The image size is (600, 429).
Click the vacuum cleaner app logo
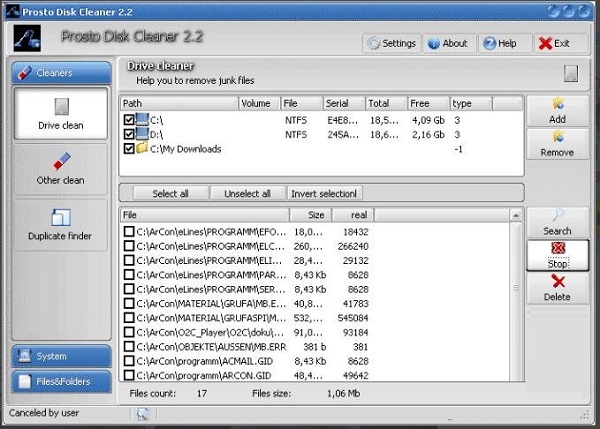pos(27,38)
